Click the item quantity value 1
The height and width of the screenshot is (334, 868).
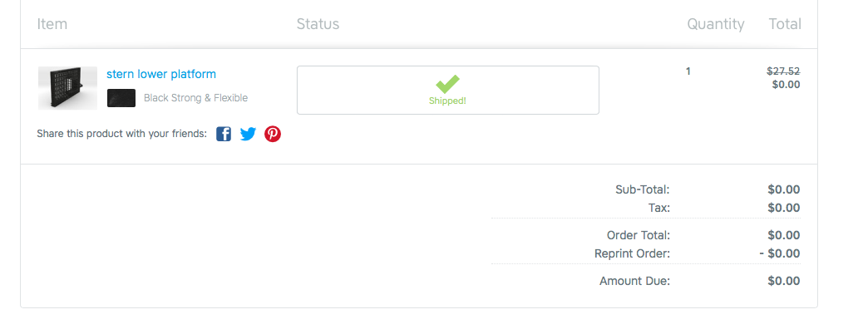(688, 71)
